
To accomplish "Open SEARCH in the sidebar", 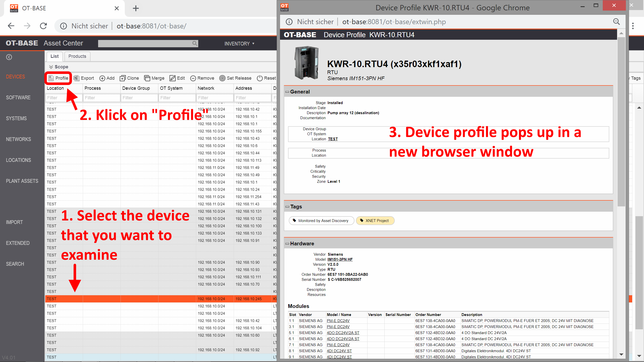I will (15, 264).
